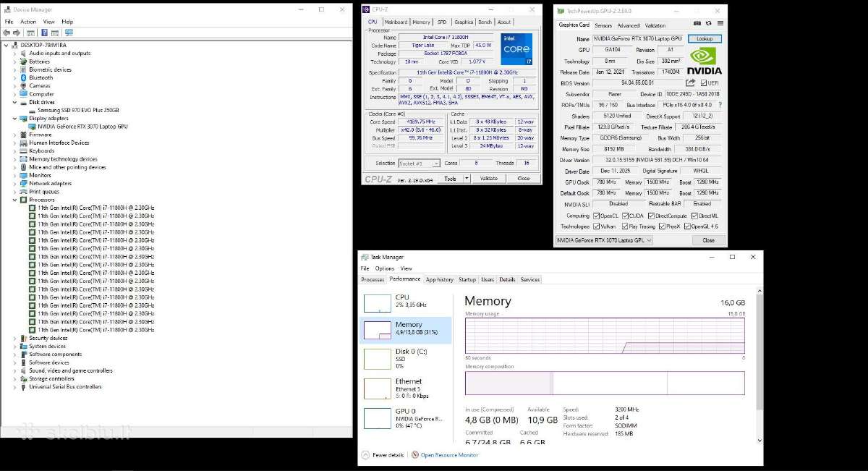Click the Close button in CPU-Z

point(523,178)
